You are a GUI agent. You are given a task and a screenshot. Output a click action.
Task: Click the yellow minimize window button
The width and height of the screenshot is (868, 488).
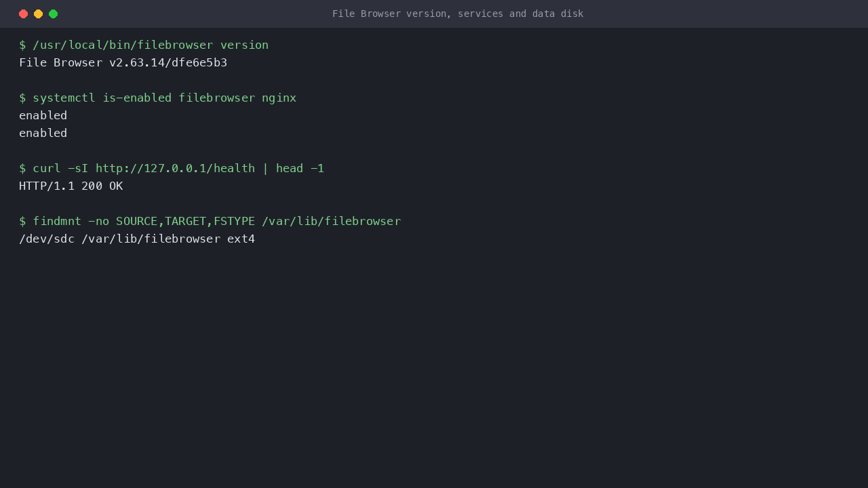click(x=39, y=14)
